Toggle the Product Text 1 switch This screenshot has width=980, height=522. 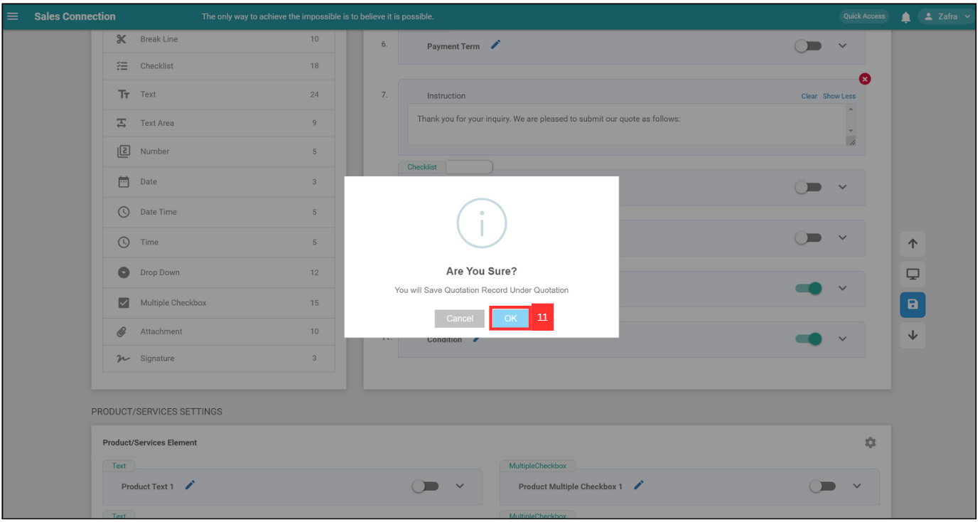pos(426,486)
